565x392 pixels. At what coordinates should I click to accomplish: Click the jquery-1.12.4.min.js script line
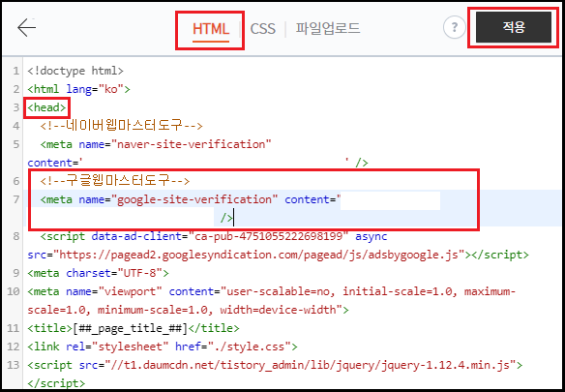(x=275, y=365)
